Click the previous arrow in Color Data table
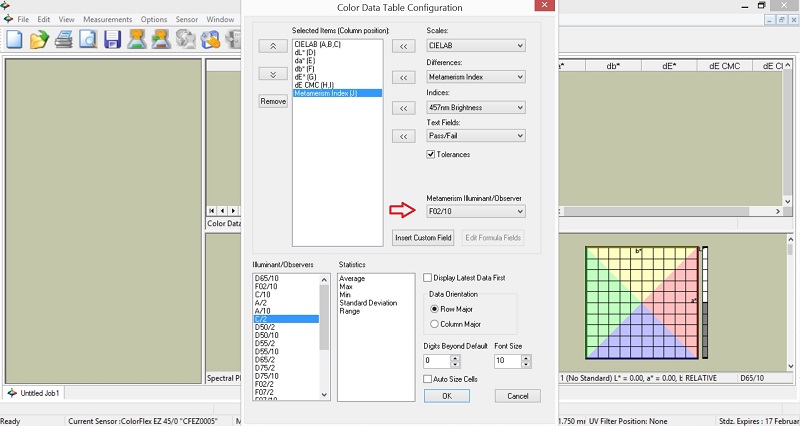 click(x=222, y=210)
